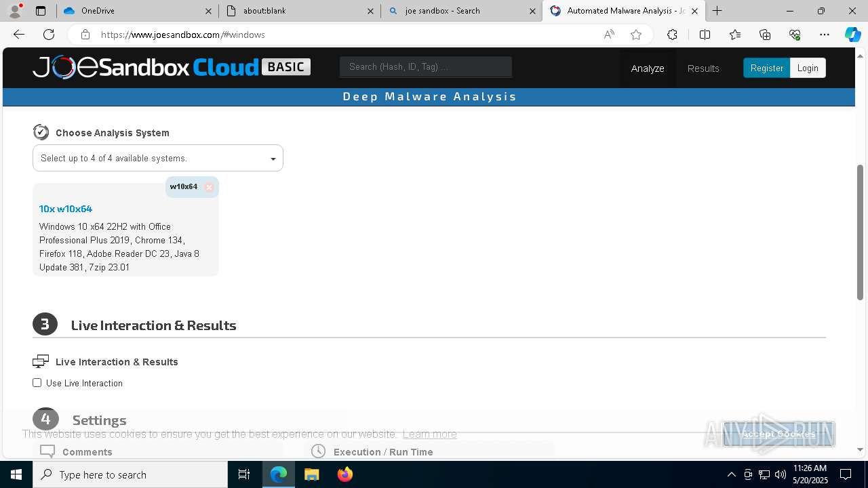The width and height of the screenshot is (868, 488).
Task: View site information lock icon
Action: (x=85, y=35)
